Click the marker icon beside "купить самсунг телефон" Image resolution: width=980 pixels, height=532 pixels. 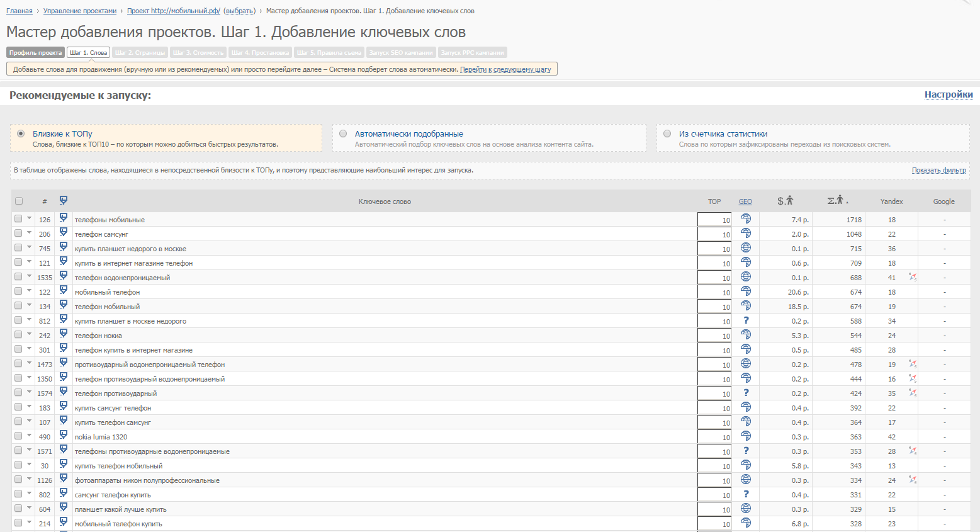click(64, 406)
